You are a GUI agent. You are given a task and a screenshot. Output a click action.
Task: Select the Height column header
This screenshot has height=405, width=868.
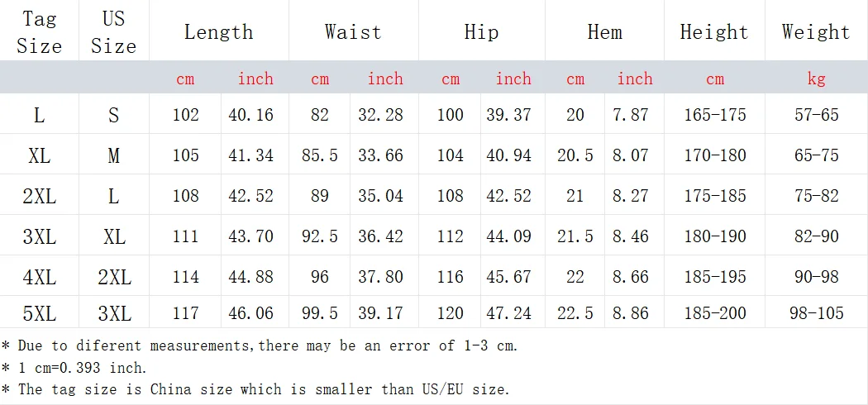tap(714, 32)
